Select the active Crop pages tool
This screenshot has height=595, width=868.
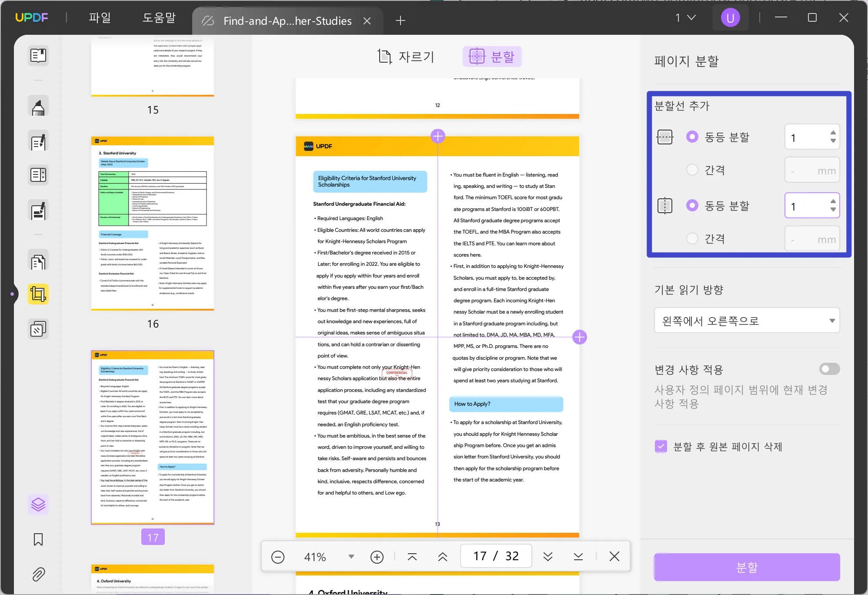38,294
